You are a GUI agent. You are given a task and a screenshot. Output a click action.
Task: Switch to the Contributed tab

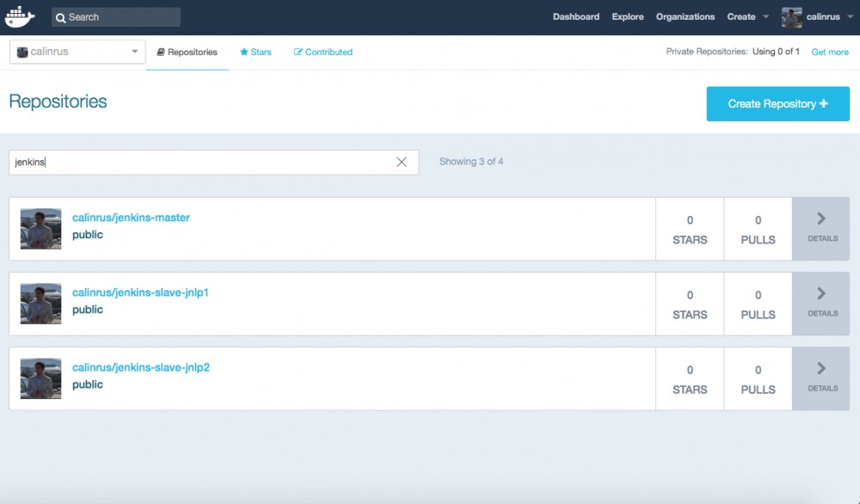pyautogui.click(x=323, y=52)
